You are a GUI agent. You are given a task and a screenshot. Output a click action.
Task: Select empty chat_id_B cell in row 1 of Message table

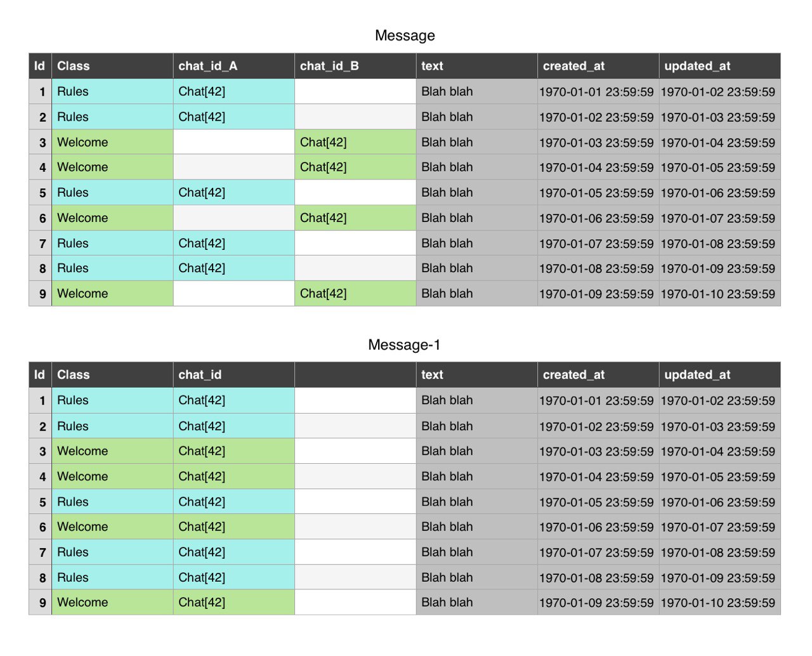[x=355, y=91]
